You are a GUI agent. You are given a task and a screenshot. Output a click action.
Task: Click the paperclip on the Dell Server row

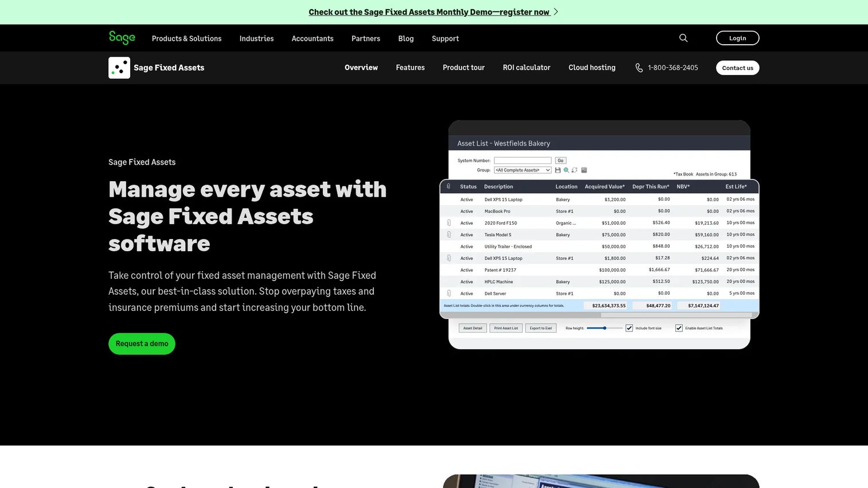(x=449, y=293)
